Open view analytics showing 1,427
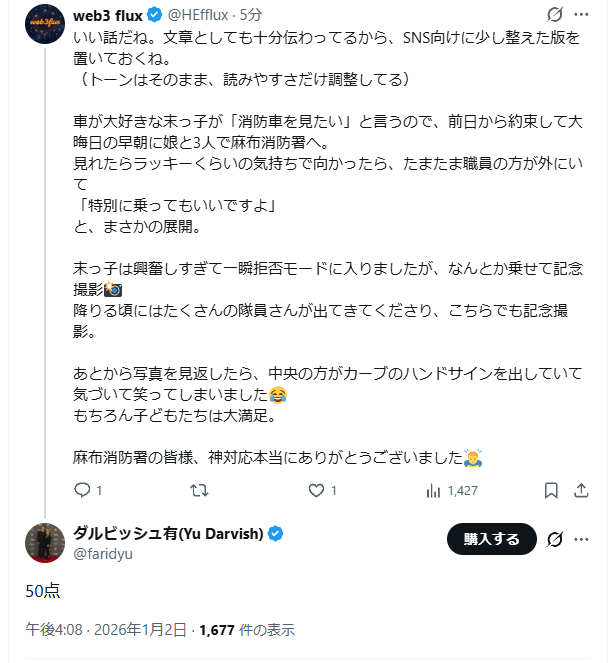 pyautogui.click(x=452, y=491)
